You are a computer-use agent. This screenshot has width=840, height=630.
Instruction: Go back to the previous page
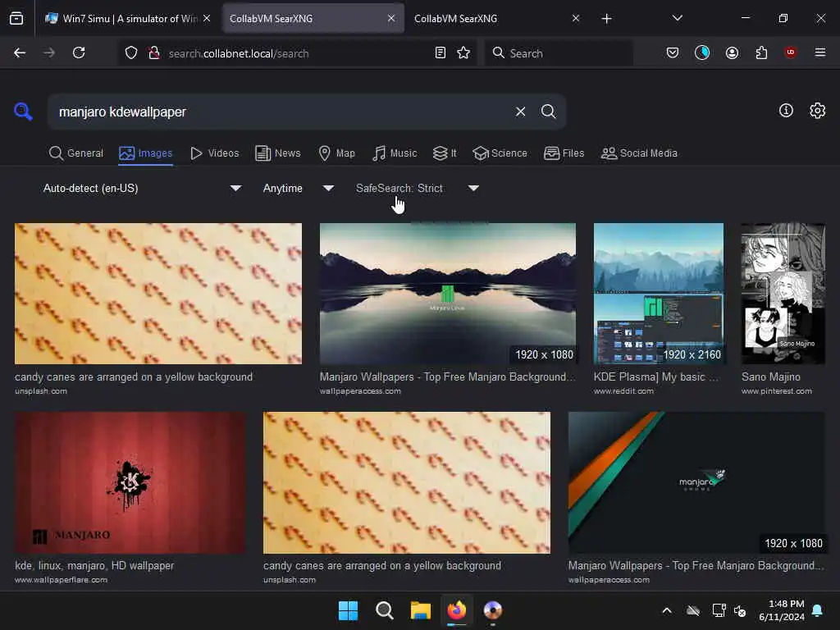point(20,53)
